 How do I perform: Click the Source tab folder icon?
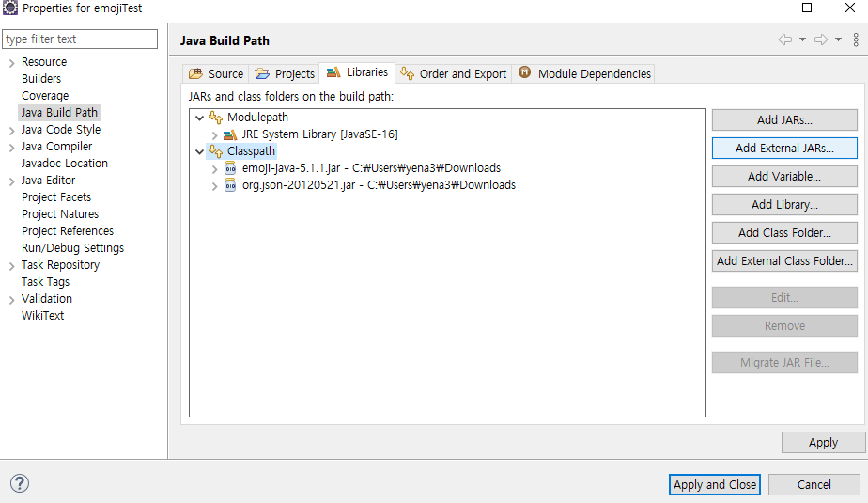(x=195, y=73)
